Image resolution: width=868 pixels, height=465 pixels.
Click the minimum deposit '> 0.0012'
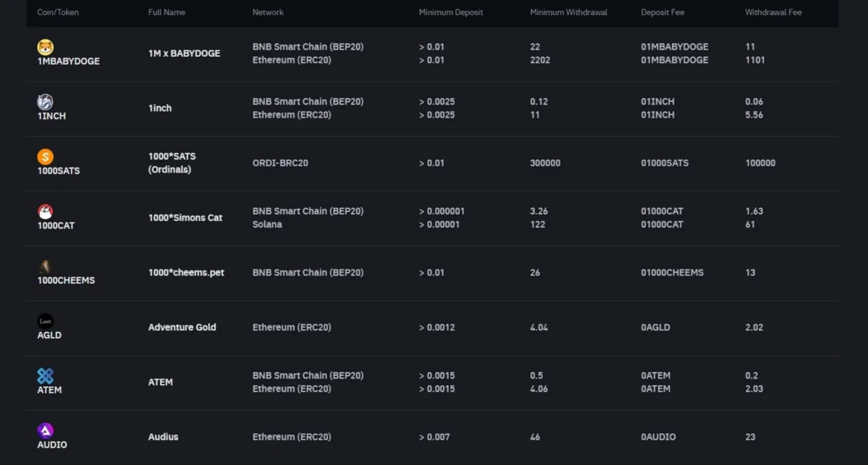[437, 327]
